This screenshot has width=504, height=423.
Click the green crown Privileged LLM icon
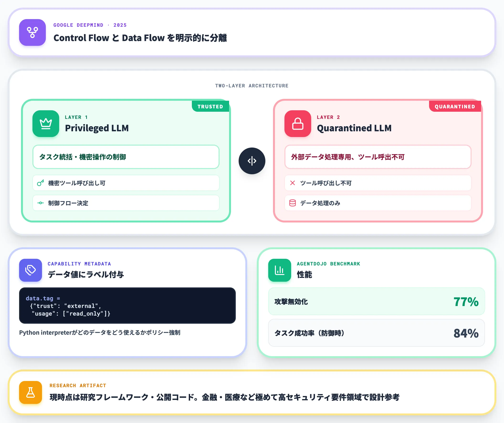point(46,124)
